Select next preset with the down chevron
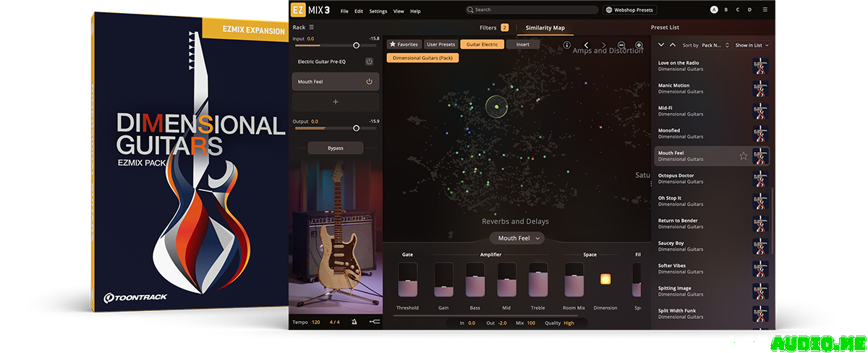The width and height of the screenshot is (868, 353). click(661, 45)
